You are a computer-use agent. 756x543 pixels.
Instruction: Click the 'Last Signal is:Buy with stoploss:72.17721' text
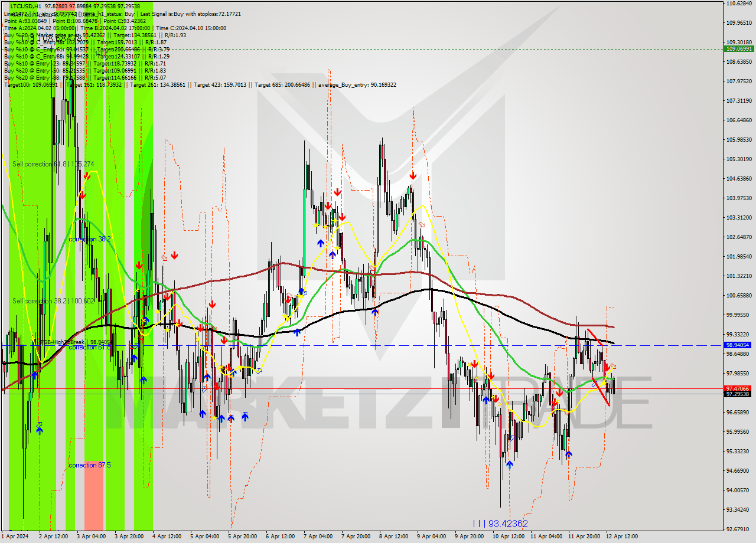click(191, 14)
